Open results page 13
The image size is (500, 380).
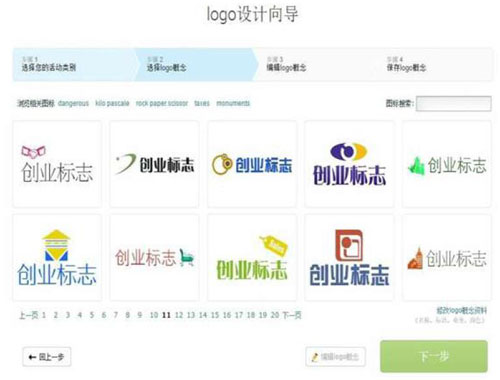point(191,315)
